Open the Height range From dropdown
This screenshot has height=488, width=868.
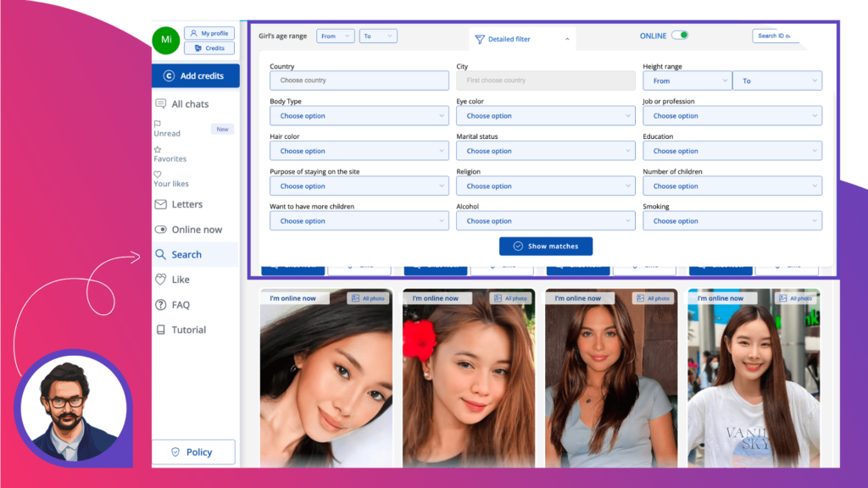tap(687, 80)
